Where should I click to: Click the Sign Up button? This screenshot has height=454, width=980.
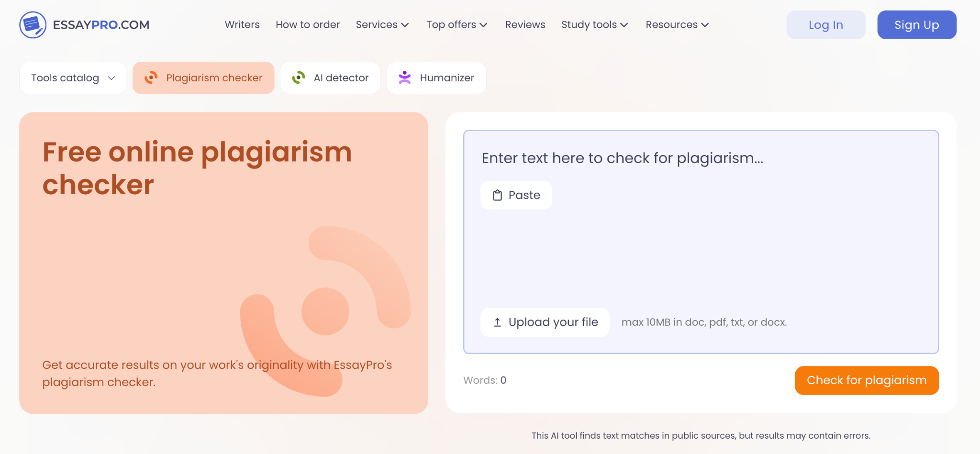(916, 24)
